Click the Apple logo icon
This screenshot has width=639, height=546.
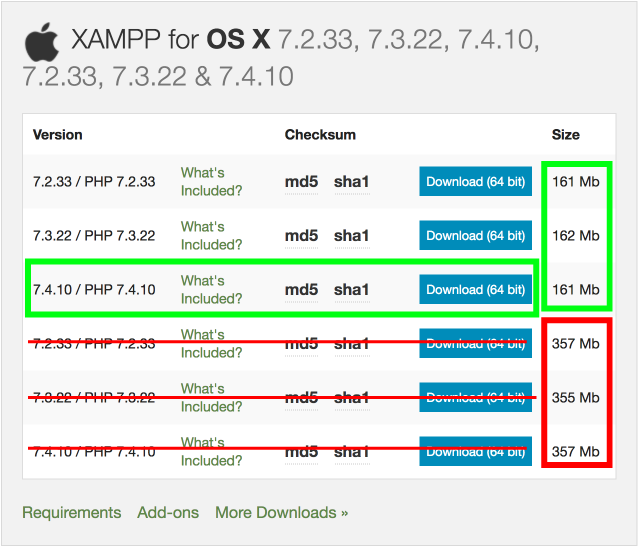[42, 42]
